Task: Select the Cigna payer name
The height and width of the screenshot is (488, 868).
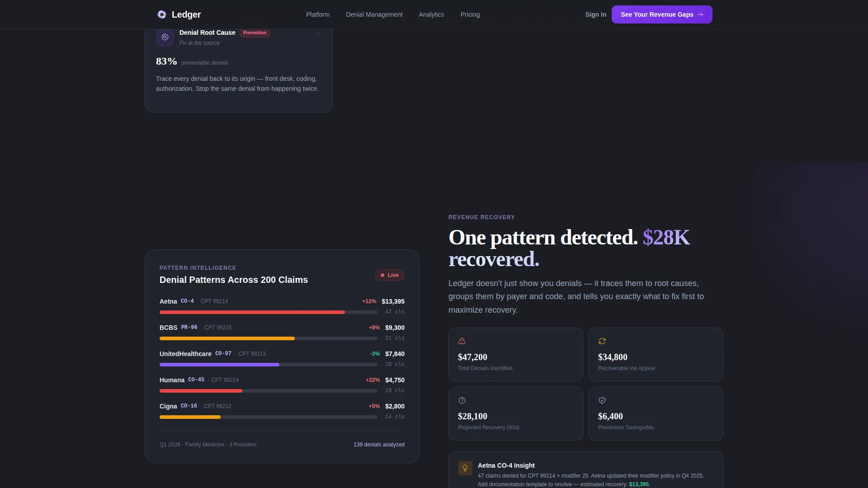Action: click(x=168, y=406)
